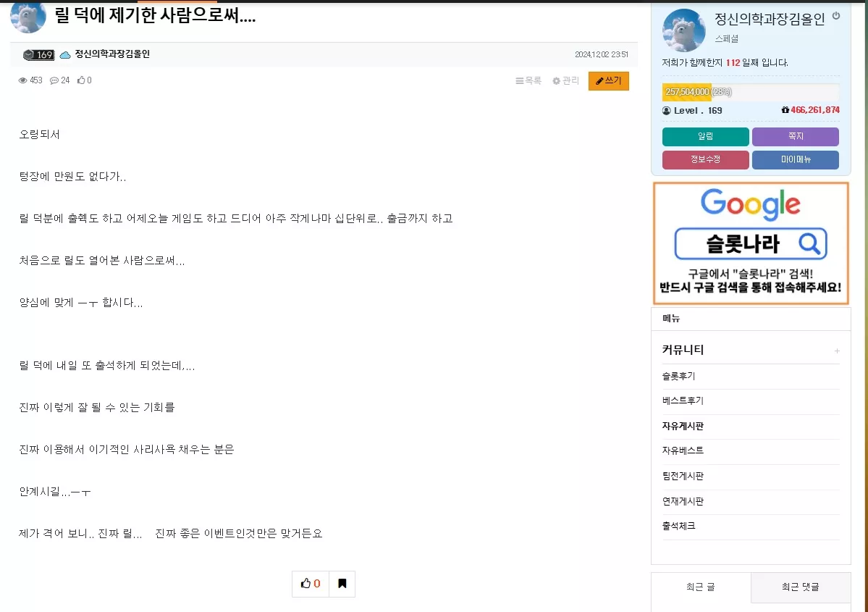Screen dimensions: 868x612
Task: Click the level 169 badge by the author
Action: (x=38, y=54)
